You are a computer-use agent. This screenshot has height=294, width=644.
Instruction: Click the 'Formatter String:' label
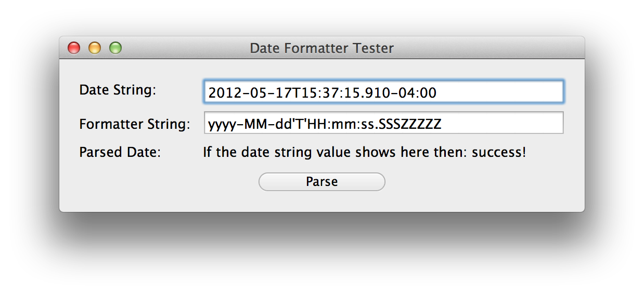(x=134, y=124)
